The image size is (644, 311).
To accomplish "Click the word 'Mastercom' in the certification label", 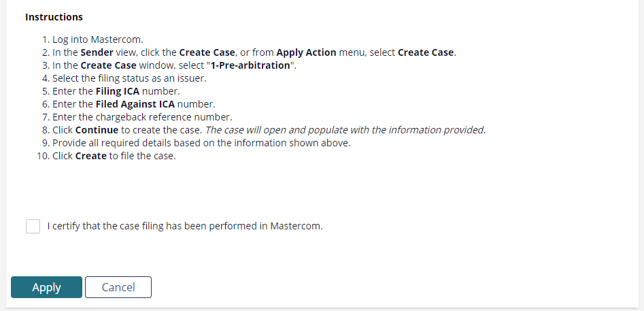I will pyautogui.click(x=296, y=226).
